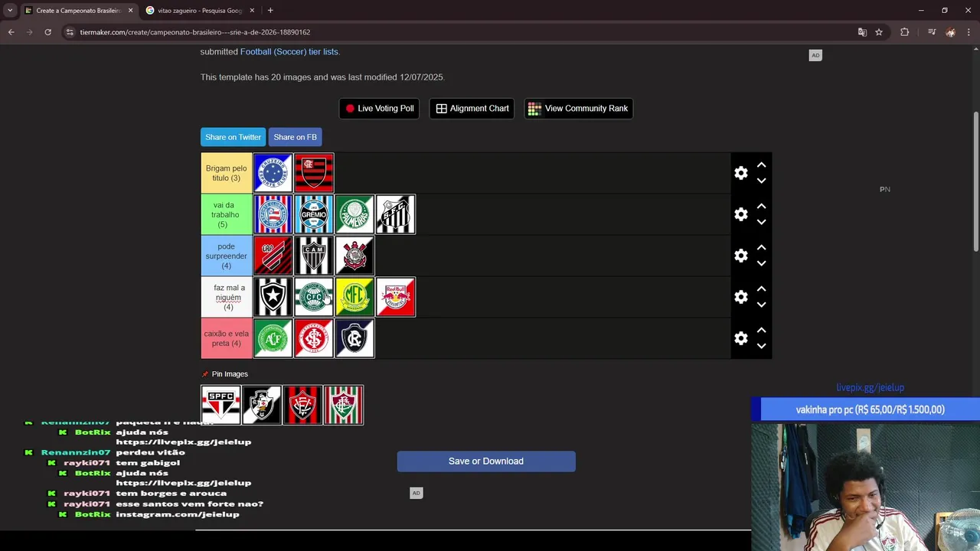
Task: Click View Community Rank
Action: click(x=578, y=109)
